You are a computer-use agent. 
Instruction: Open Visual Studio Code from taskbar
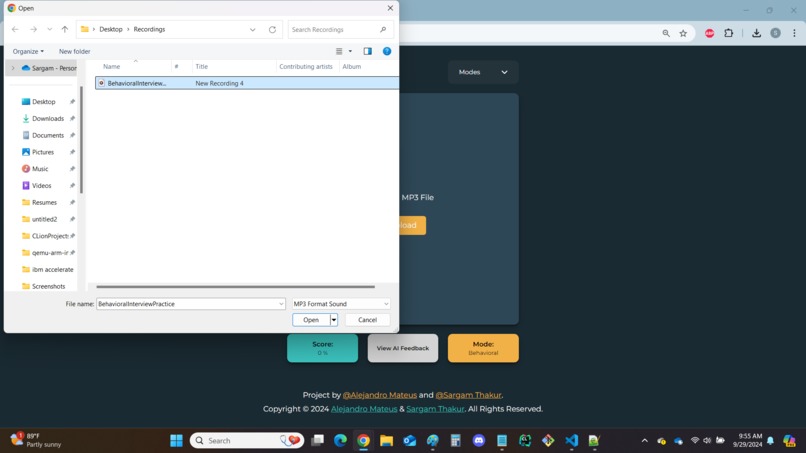[x=571, y=441]
